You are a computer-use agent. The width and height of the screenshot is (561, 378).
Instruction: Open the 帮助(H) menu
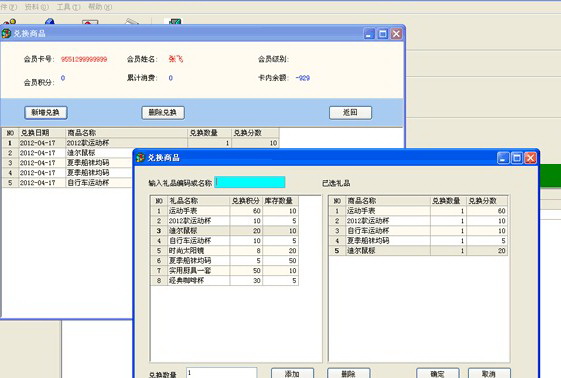pyautogui.click(x=100, y=7)
